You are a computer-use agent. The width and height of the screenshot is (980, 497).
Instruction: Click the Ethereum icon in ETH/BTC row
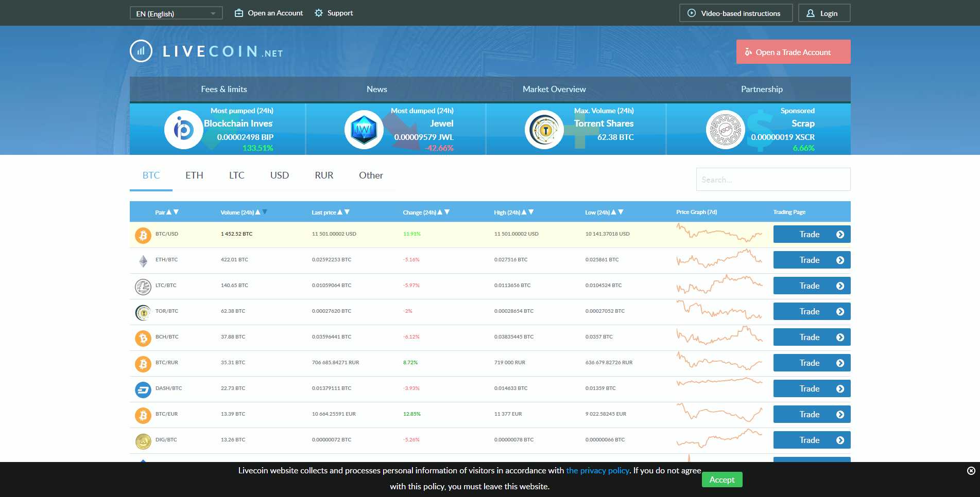(x=143, y=261)
